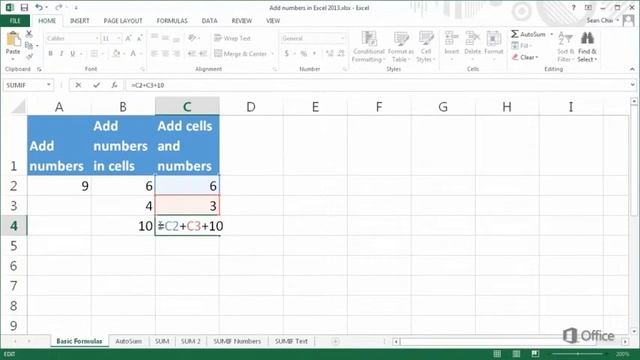
Task: Switch to the VIEW ribbon tab
Action: tap(273, 20)
